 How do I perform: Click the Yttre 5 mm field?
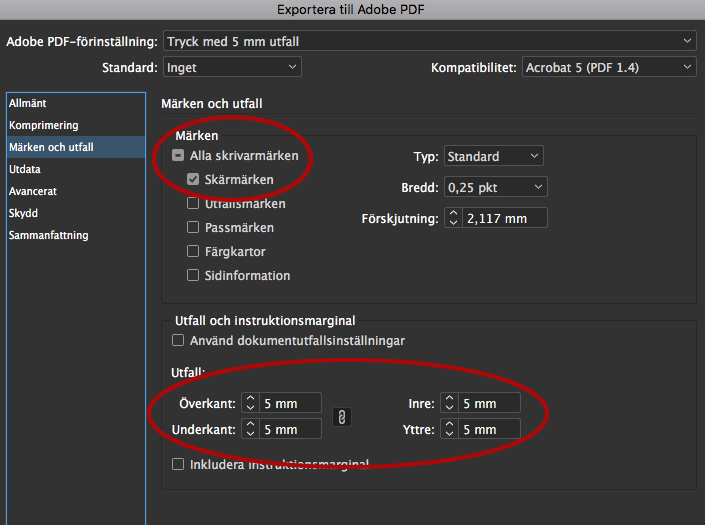point(489,429)
